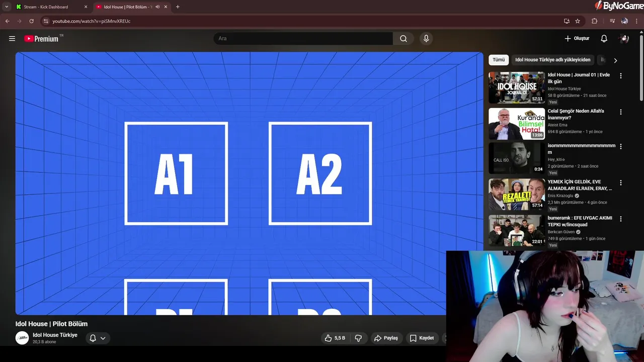Open media control icon in toolbar
The height and width of the screenshot is (362, 644).
pos(612,21)
